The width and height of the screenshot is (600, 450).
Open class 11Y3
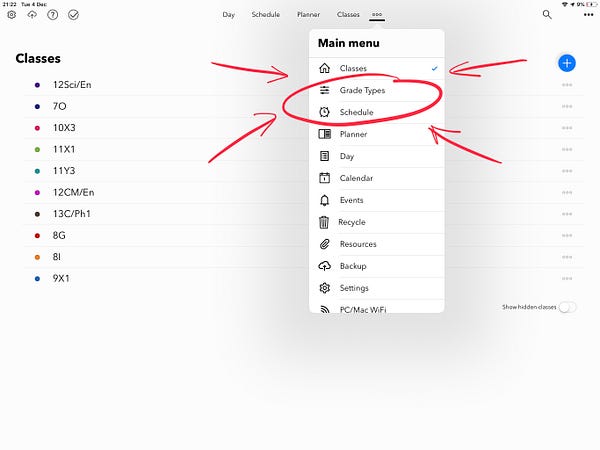tap(64, 171)
